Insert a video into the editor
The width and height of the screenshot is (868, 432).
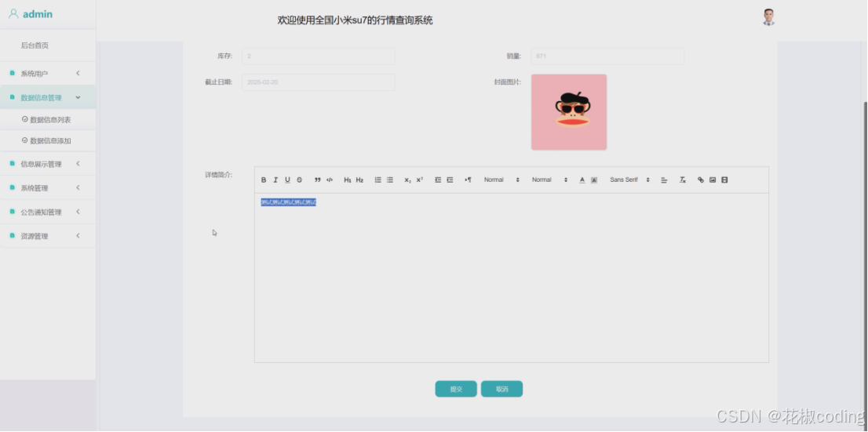[x=724, y=180]
